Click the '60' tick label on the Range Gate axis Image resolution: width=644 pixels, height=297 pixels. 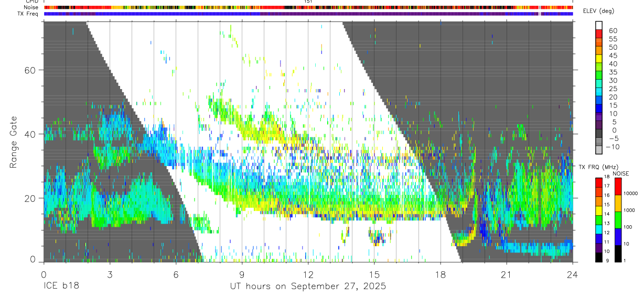pyautogui.click(x=29, y=70)
